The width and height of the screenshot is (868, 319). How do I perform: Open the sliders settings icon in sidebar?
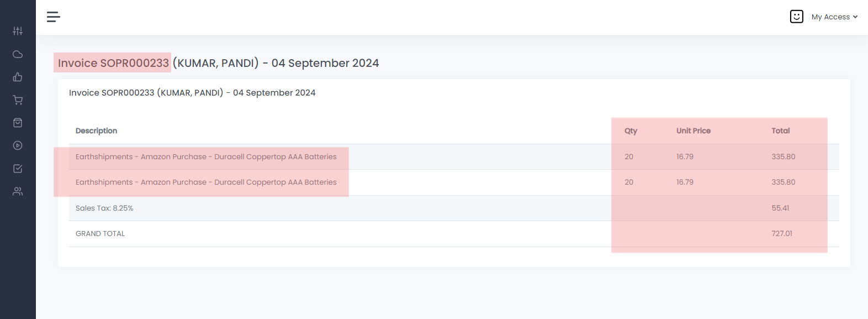point(18,31)
